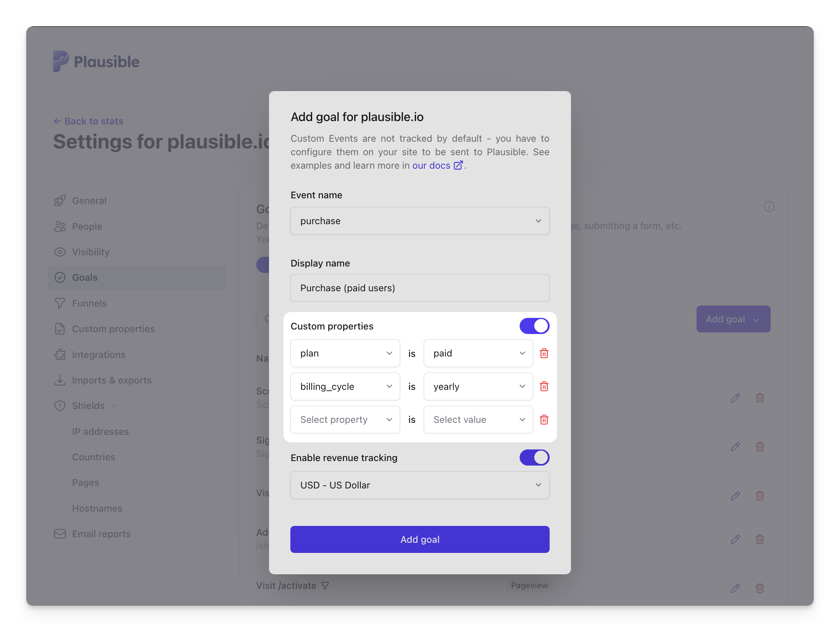Click the Plausible logo icon
The width and height of the screenshot is (840, 632).
61,61
